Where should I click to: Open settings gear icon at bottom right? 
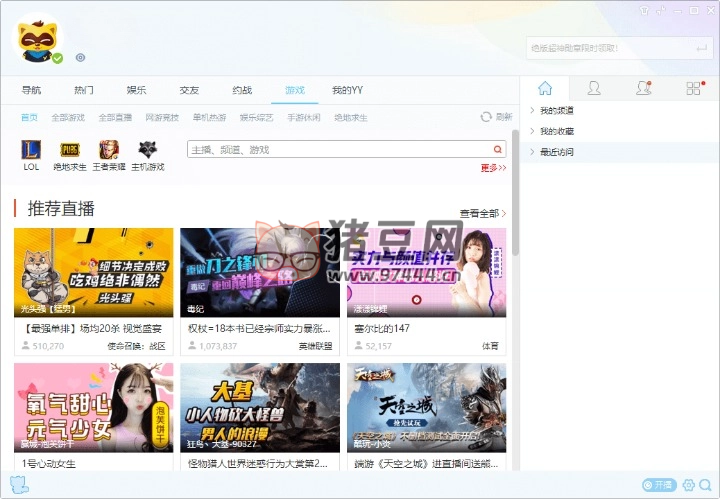tap(688, 485)
